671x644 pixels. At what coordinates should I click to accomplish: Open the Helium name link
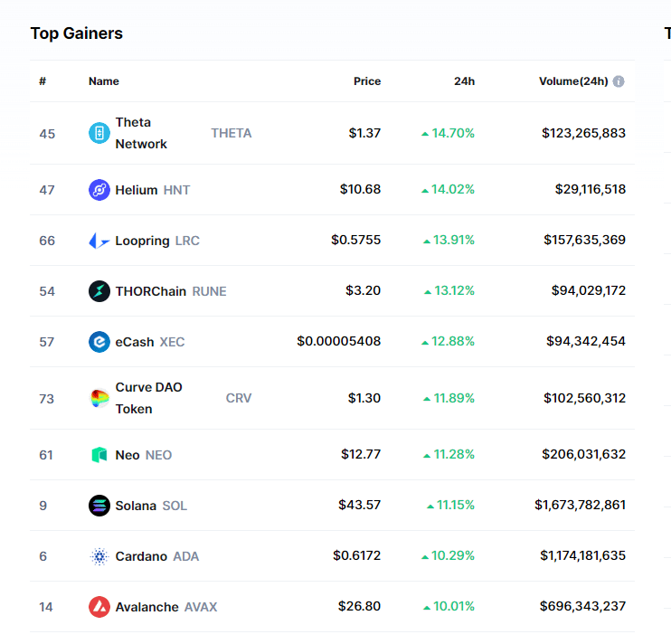point(137,190)
